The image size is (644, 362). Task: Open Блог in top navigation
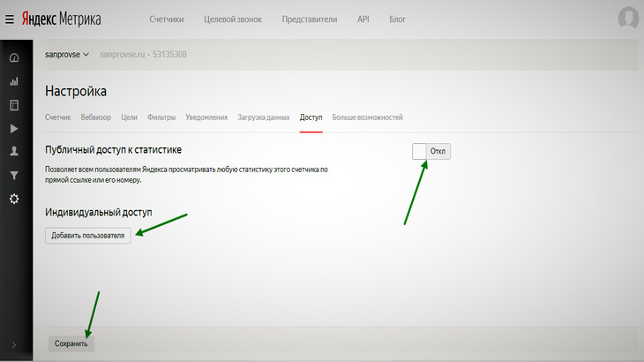pos(397,19)
